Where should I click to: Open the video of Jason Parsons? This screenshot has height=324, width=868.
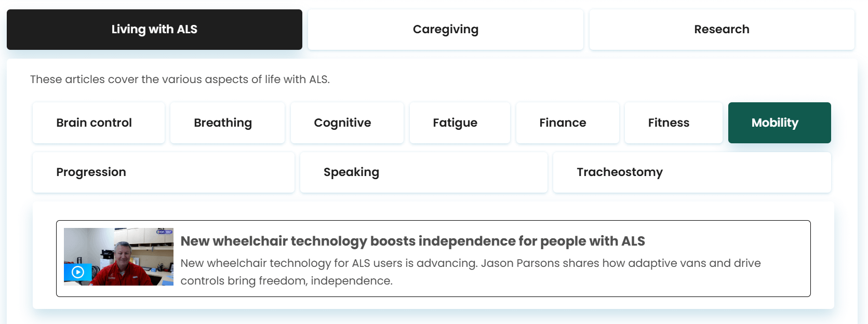point(118,256)
